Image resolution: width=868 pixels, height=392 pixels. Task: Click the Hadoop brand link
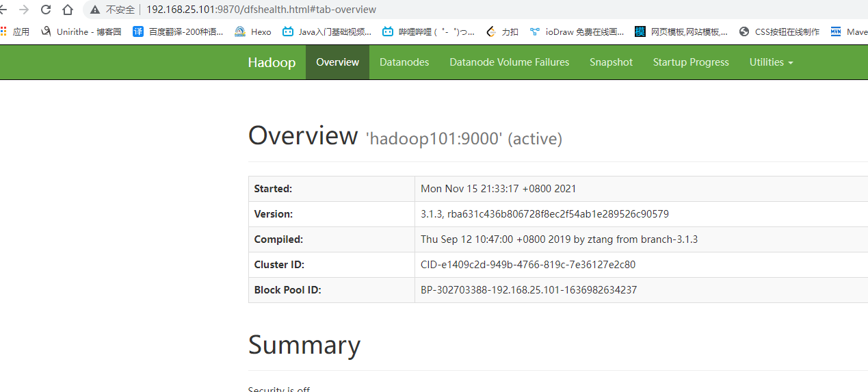[272, 62]
